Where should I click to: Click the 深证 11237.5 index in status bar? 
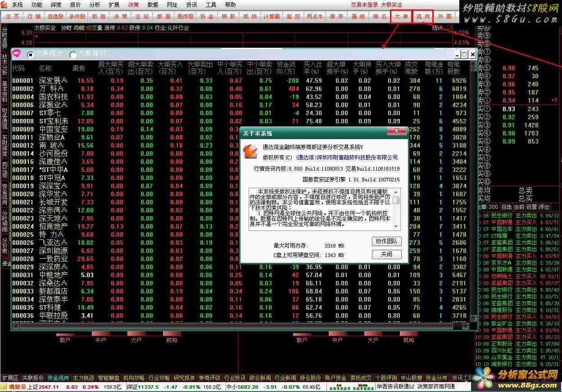point(142,387)
